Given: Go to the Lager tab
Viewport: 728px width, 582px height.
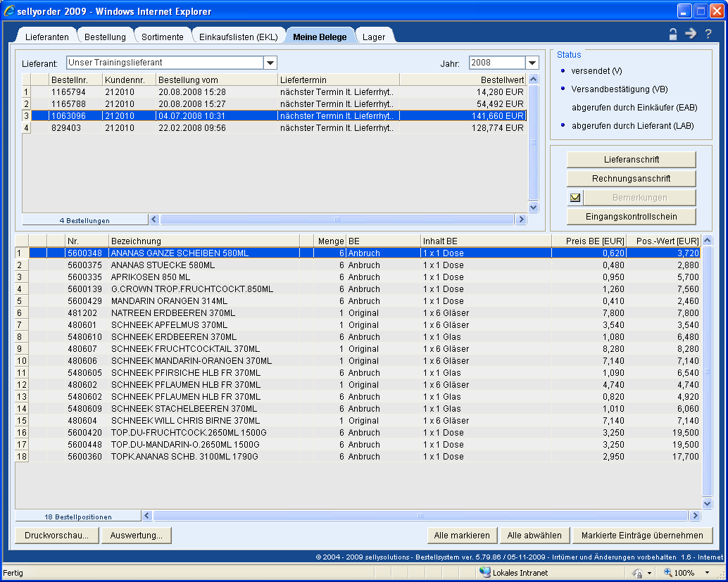Looking at the screenshot, I should pos(374,37).
